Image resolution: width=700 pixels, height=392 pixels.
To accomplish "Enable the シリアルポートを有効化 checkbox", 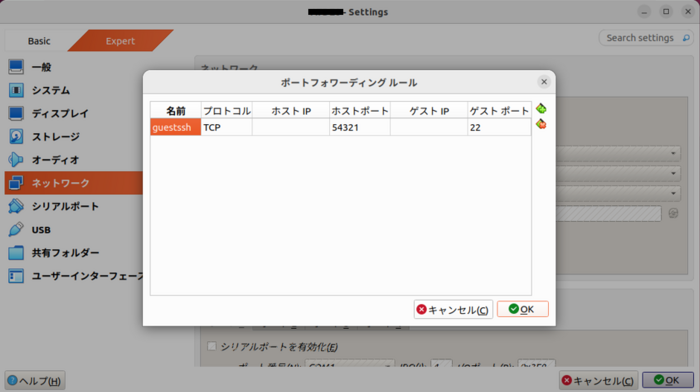I will (212, 346).
